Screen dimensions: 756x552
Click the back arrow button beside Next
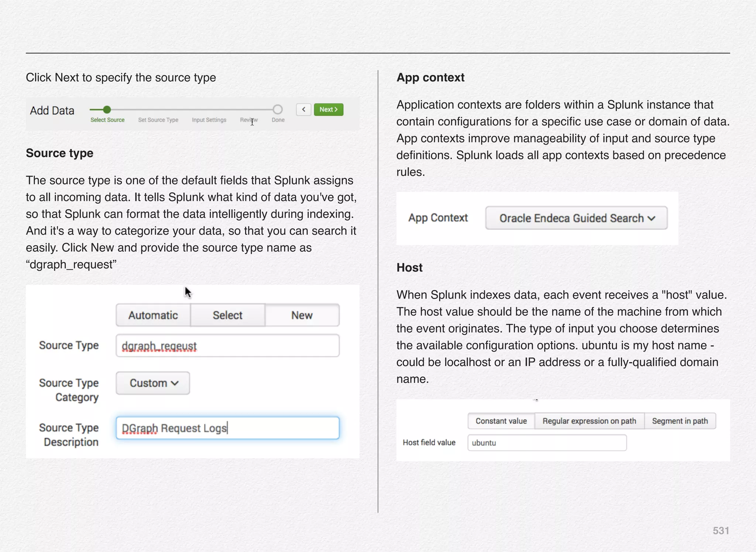click(303, 110)
